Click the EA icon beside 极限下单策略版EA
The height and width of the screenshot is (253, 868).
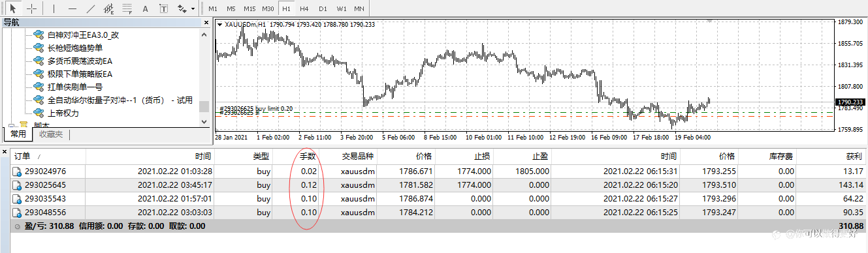tap(39, 74)
